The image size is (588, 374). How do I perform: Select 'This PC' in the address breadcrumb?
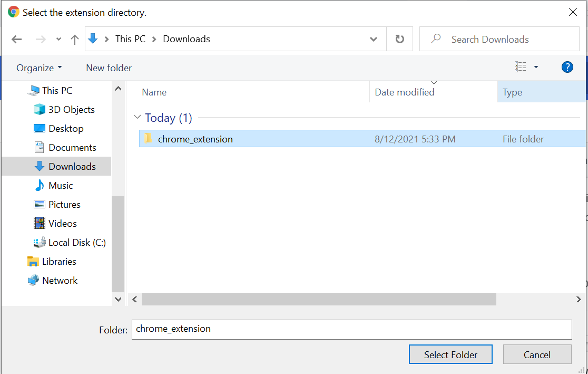click(x=130, y=39)
